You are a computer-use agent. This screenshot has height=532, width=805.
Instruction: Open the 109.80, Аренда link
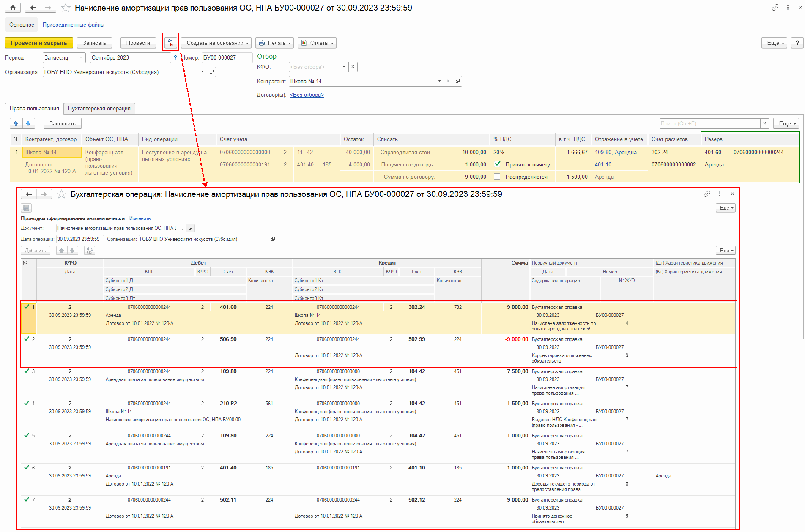[619, 152]
